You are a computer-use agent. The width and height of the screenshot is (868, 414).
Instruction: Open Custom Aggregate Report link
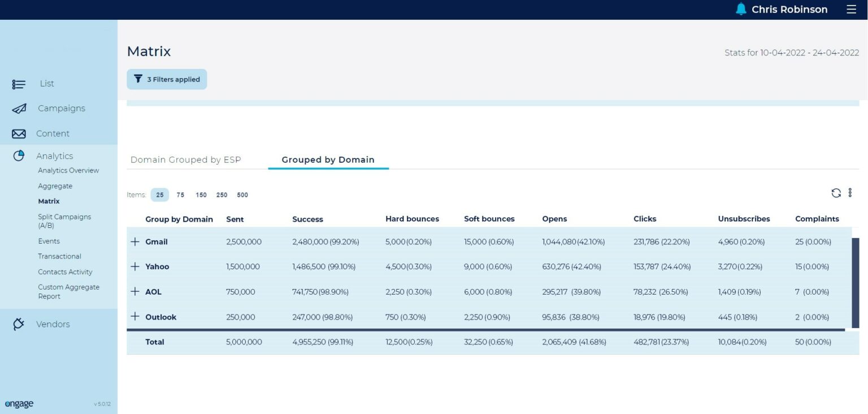[68, 292]
